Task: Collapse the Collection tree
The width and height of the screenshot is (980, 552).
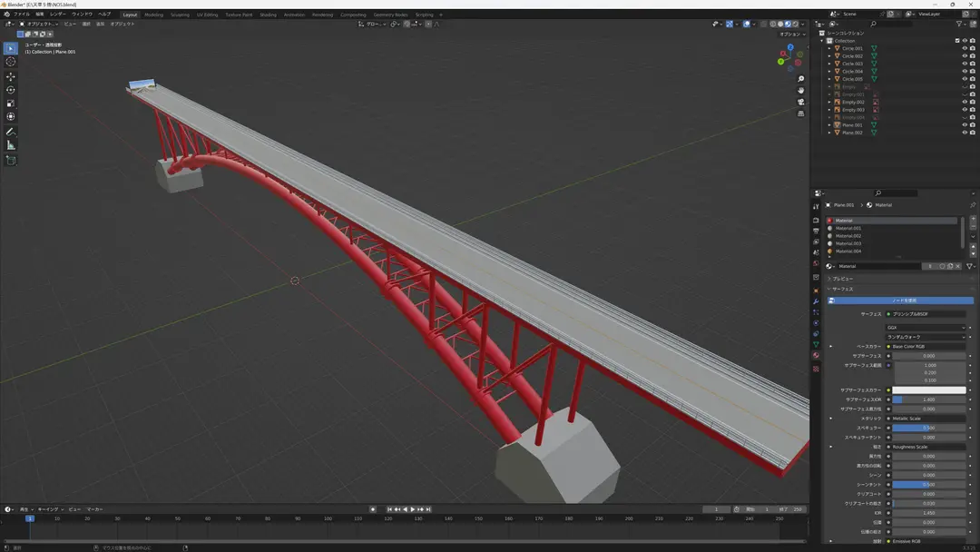Action: tap(822, 41)
